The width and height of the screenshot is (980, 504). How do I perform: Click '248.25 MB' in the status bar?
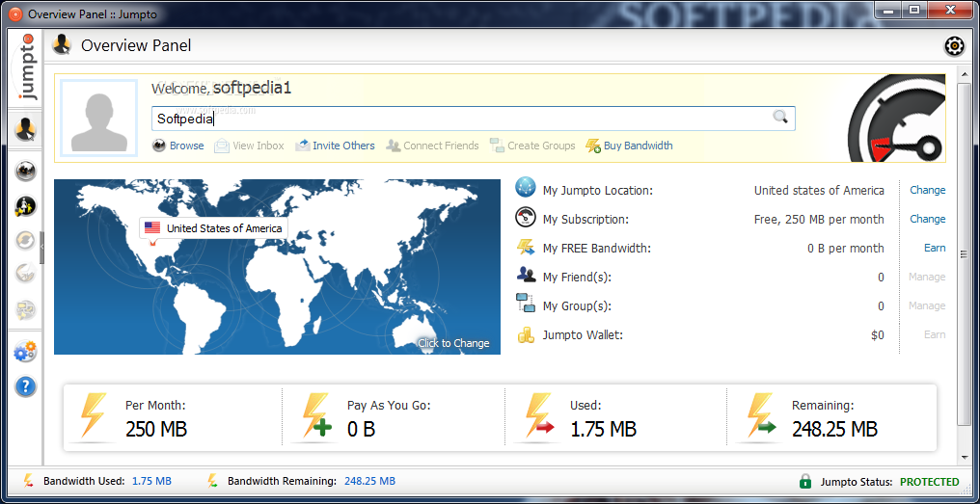[x=369, y=481]
